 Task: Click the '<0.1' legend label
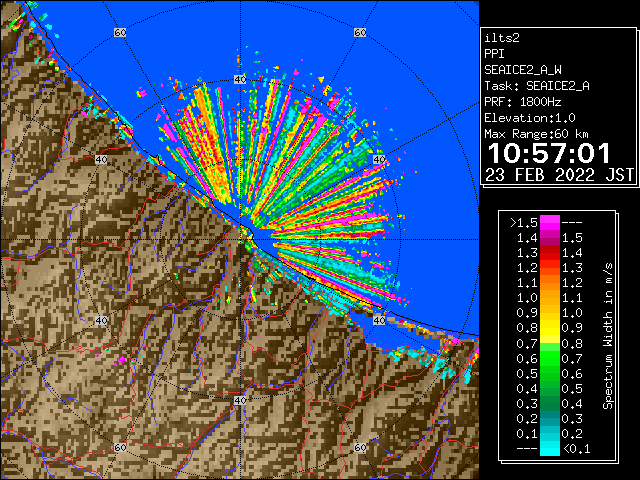click(577, 449)
